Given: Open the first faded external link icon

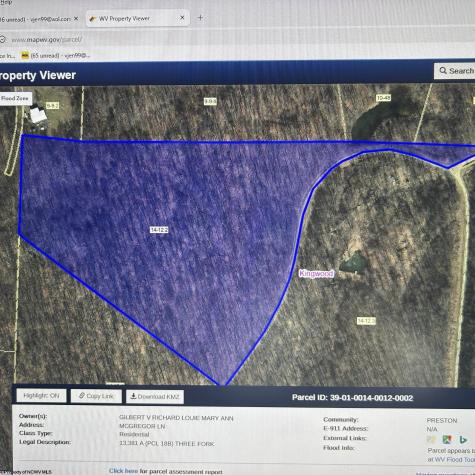Looking at the screenshot, I should 431,439.
